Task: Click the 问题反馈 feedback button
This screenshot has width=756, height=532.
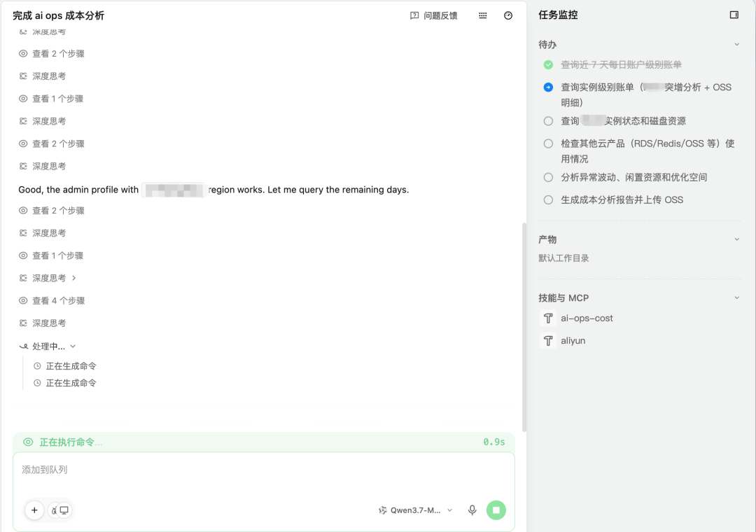Action: tap(433, 15)
